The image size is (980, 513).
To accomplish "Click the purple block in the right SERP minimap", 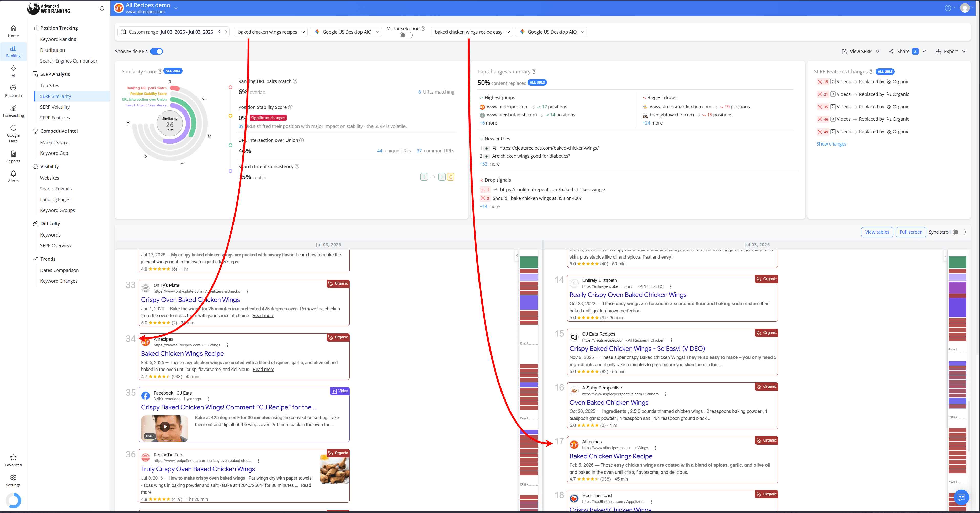I will pos(957,288).
